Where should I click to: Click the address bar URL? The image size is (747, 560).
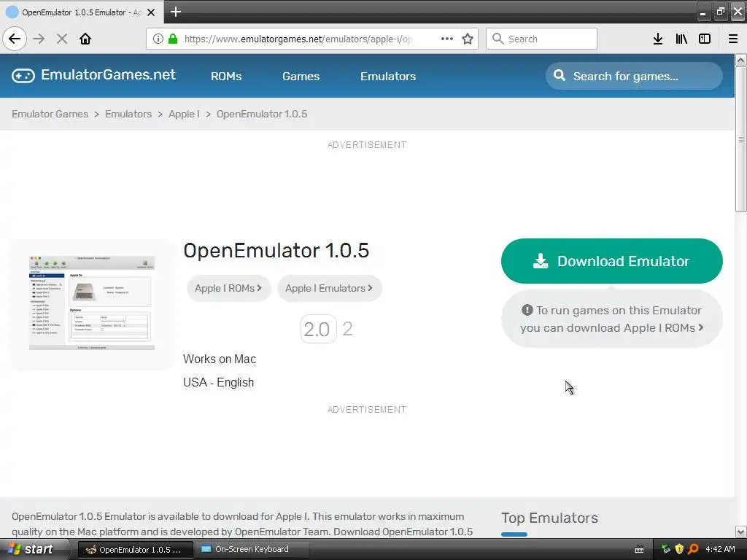pos(298,39)
